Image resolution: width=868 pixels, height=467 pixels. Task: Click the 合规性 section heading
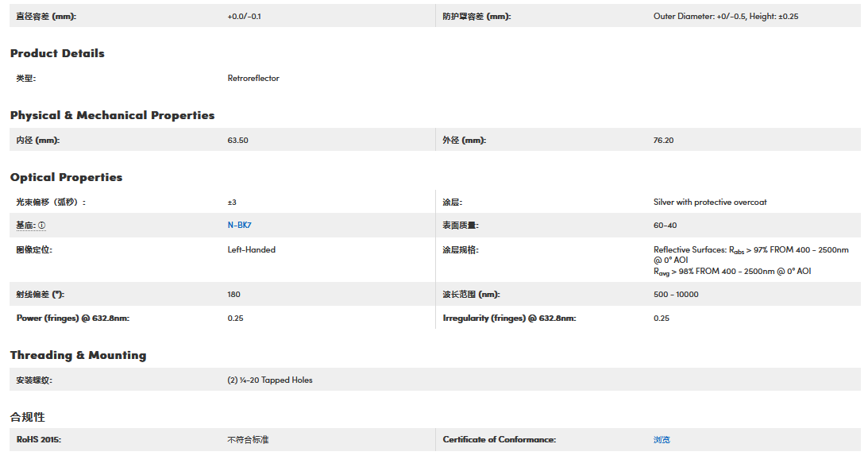28,417
